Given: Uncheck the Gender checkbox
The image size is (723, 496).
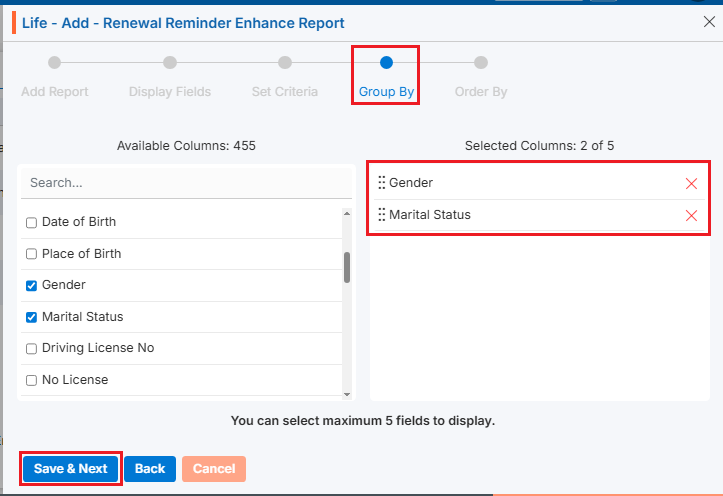Looking at the screenshot, I should click(x=31, y=286).
